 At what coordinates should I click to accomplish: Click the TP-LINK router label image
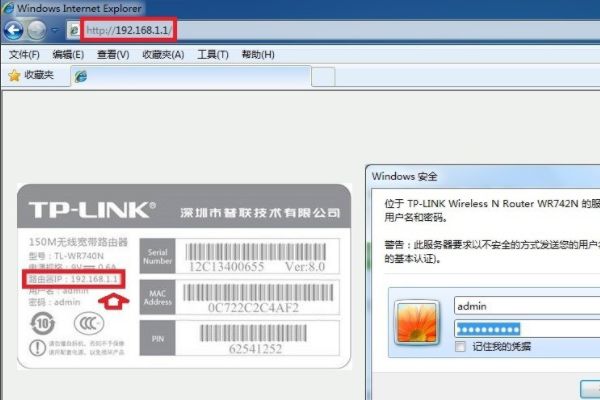[185, 275]
